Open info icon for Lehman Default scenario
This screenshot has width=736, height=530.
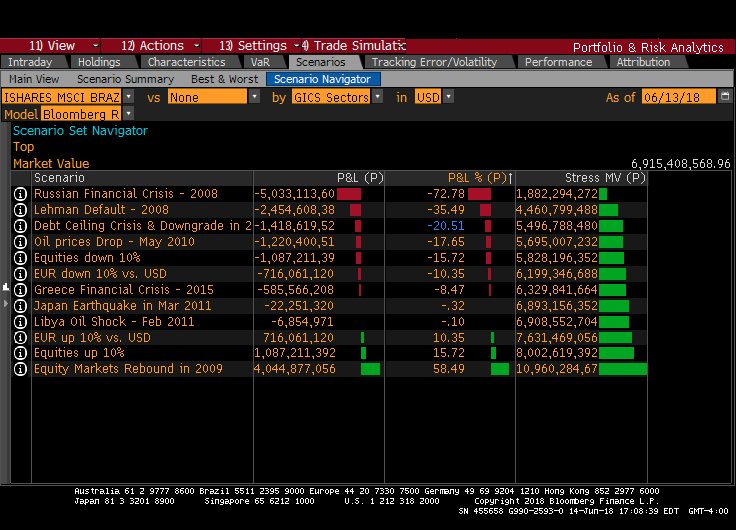[x=20, y=210]
